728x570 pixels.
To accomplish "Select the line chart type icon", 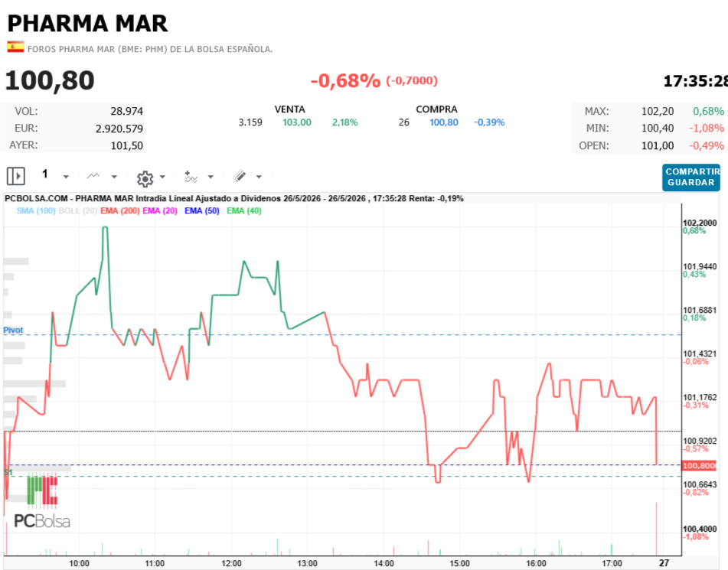I will click(93, 176).
